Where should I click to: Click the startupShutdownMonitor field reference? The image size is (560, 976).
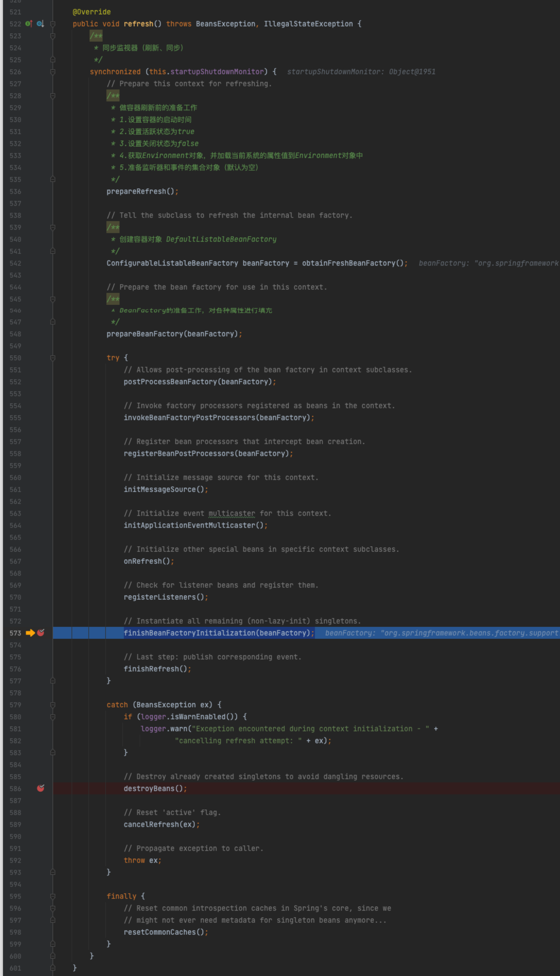coord(217,72)
